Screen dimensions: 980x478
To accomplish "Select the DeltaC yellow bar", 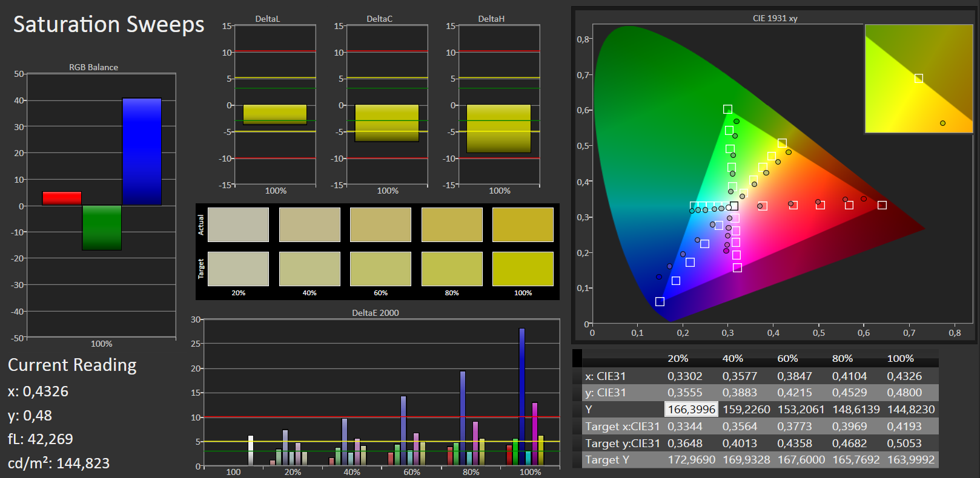I will tap(387, 123).
